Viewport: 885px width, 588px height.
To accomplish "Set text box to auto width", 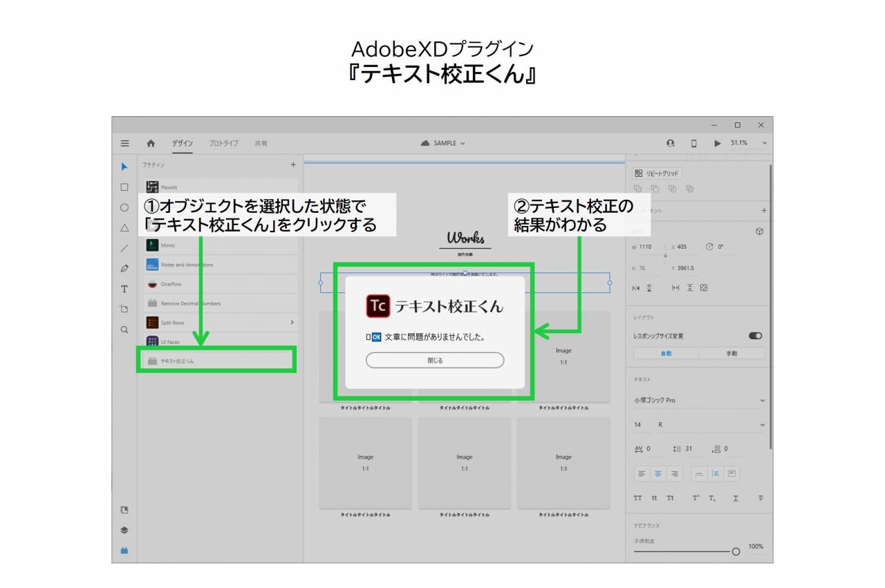I will tap(699, 473).
